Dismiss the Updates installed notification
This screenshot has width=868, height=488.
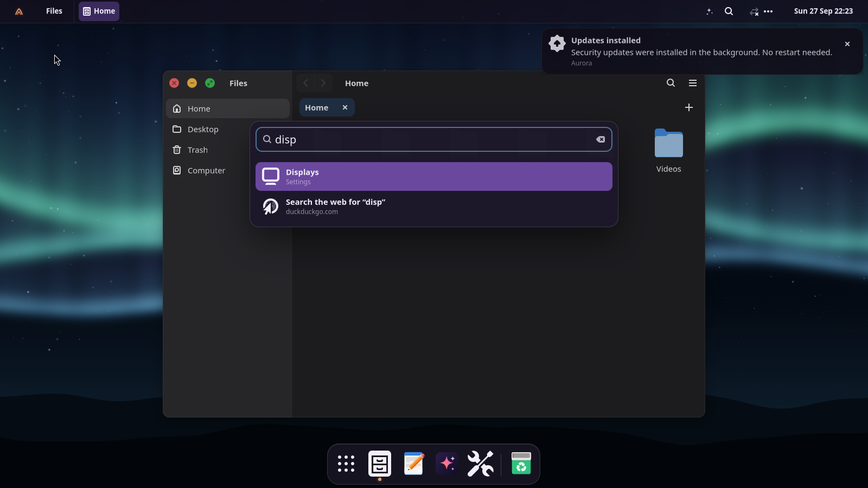(x=847, y=44)
